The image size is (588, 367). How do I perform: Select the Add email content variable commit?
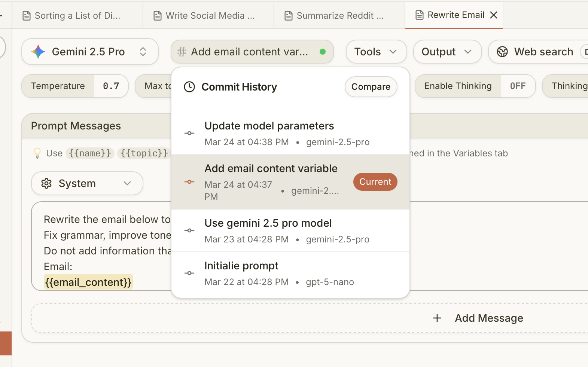290,182
